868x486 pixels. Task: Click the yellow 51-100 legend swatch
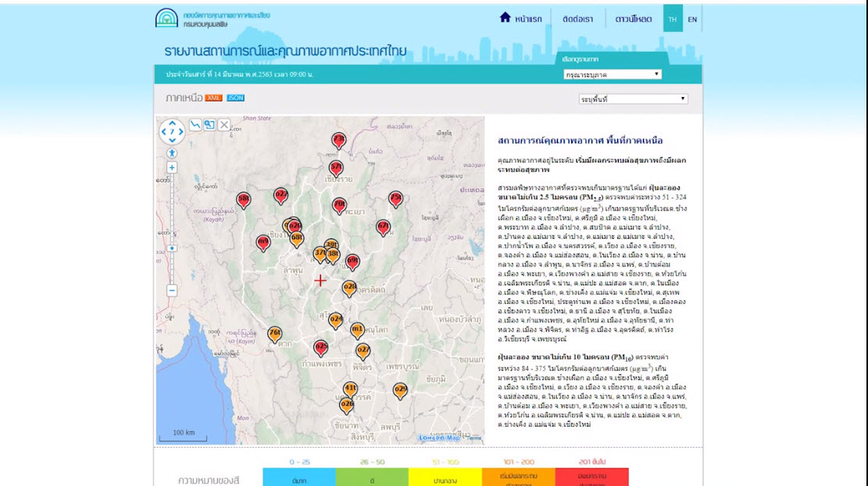point(445,477)
